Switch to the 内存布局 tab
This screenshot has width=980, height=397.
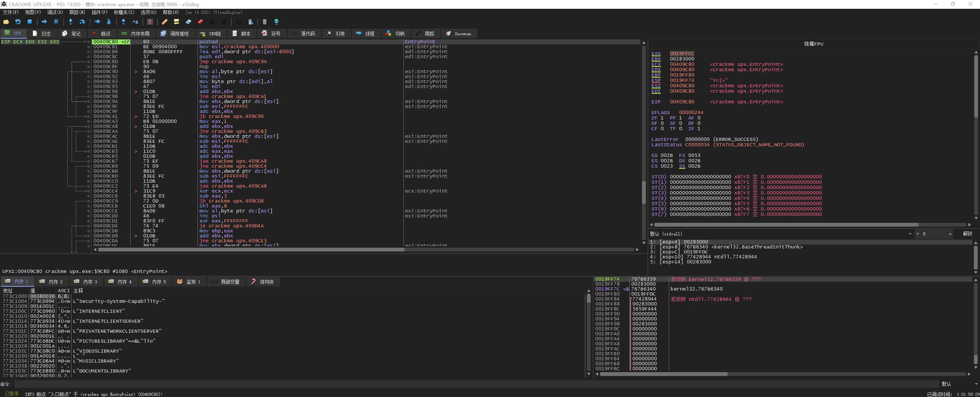click(x=136, y=34)
